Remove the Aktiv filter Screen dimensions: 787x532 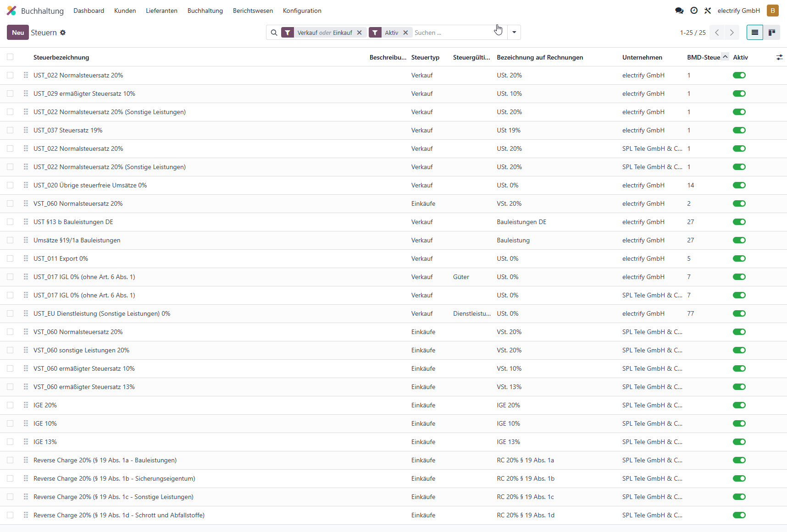(405, 33)
